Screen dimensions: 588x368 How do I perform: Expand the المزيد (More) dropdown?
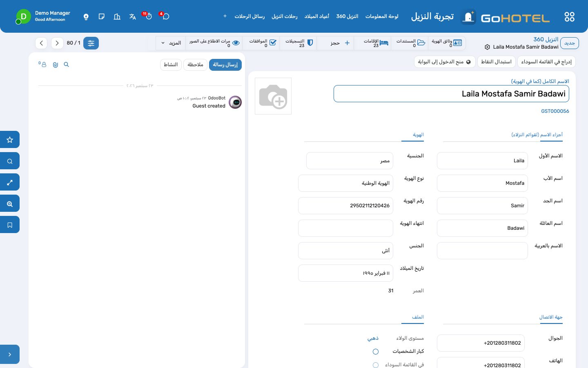[171, 43]
